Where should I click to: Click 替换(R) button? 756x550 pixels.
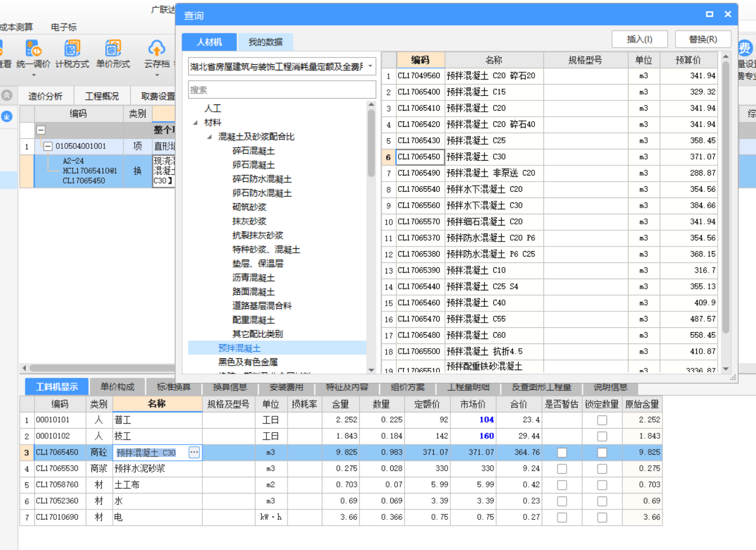[x=703, y=39]
